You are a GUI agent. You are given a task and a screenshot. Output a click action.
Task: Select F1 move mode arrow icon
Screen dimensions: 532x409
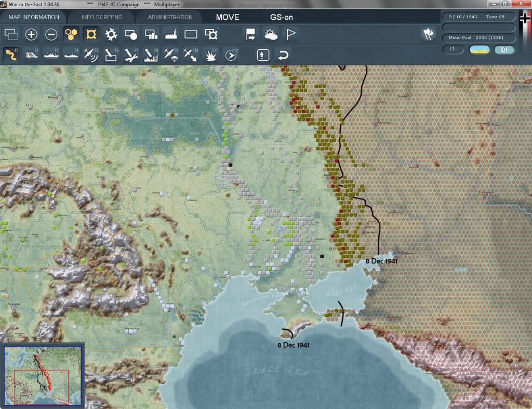tap(11, 55)
